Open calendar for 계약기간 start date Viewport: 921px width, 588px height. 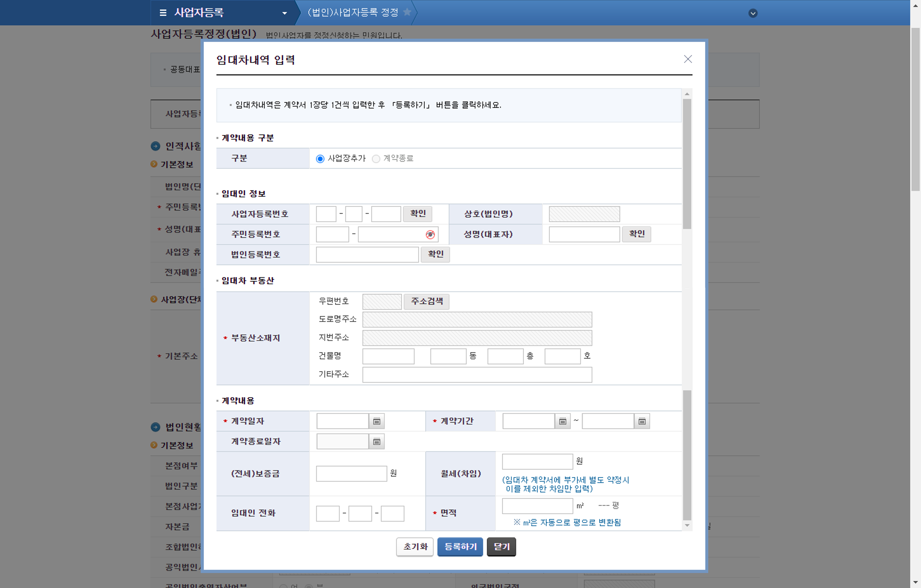point(563,421)
